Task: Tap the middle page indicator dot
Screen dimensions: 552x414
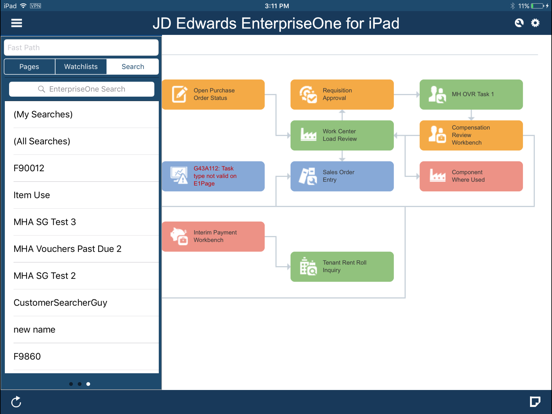Action: click(80, 384)
